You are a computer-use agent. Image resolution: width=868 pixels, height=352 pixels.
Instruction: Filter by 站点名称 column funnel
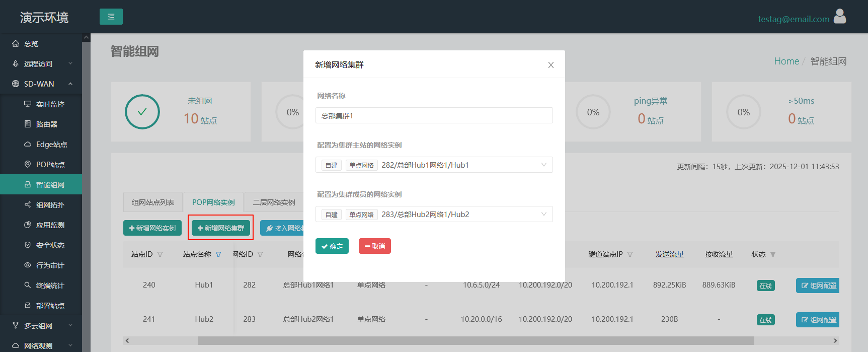point(218,254)
